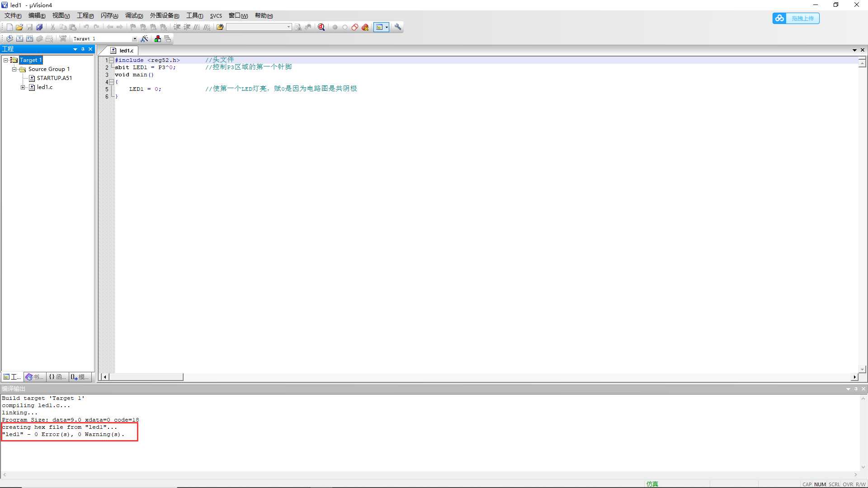
Task: Indent selected lines icon
Action: pos(177,27)
